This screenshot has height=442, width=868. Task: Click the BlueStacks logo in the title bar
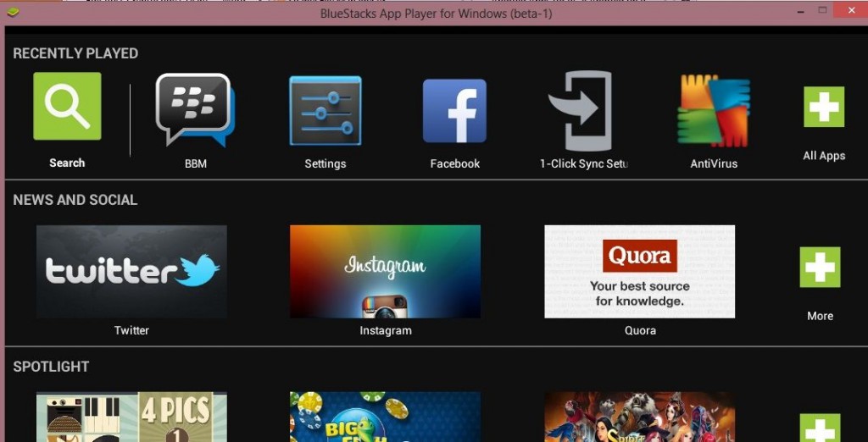[13, 13]
